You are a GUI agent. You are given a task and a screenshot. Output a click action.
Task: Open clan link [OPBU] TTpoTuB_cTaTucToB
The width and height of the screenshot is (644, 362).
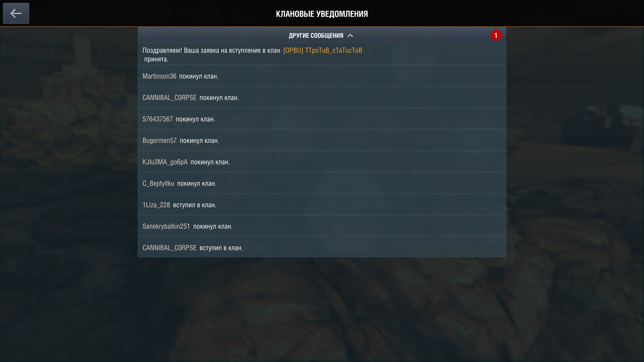click(x=323, y=50)
